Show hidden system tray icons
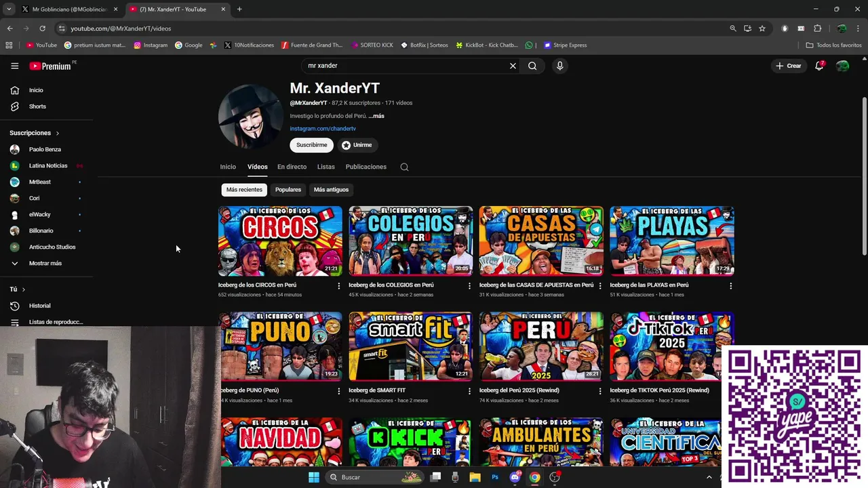The image size is (868, 488). (x=709, y=477)
